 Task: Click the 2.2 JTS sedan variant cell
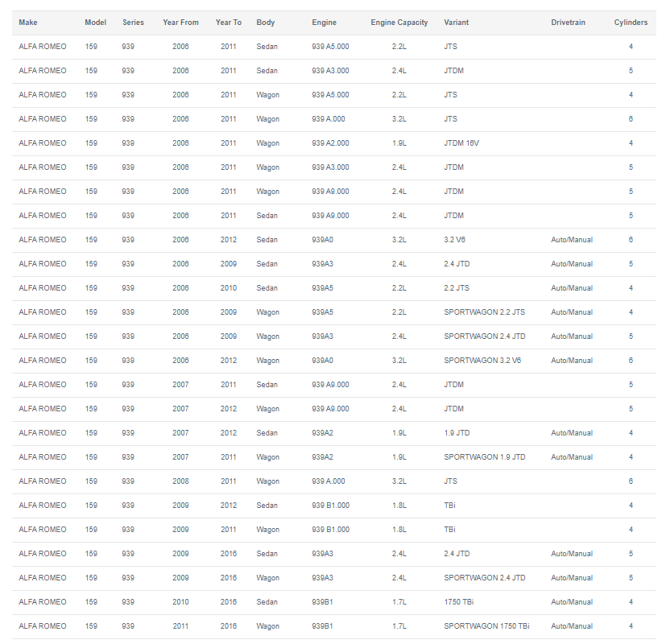(457, 288)
